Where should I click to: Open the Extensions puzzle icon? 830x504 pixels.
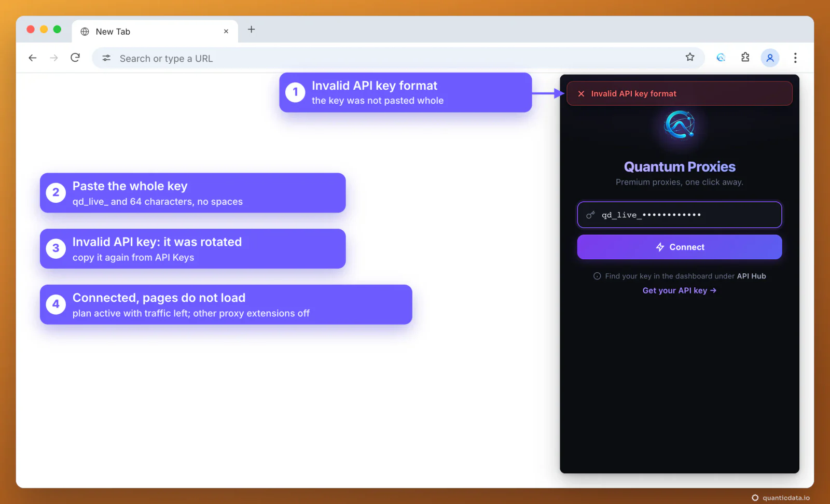click(x=745, y=58)
